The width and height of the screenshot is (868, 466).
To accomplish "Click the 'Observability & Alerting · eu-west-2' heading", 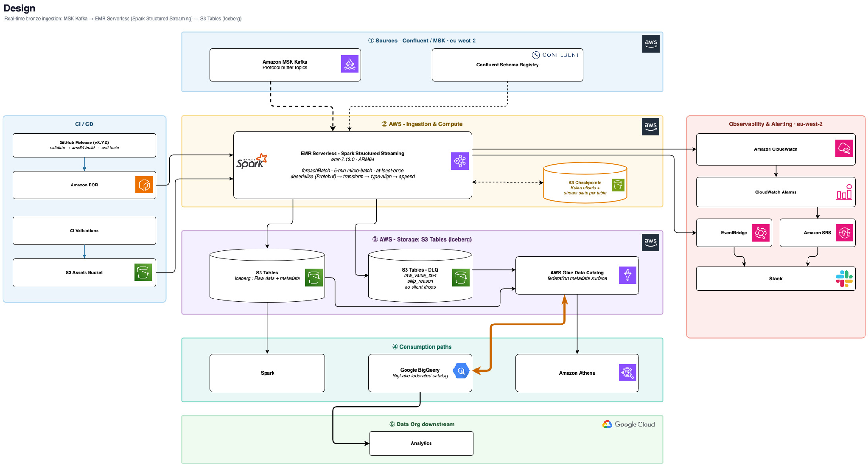I will tap(776, 124).
